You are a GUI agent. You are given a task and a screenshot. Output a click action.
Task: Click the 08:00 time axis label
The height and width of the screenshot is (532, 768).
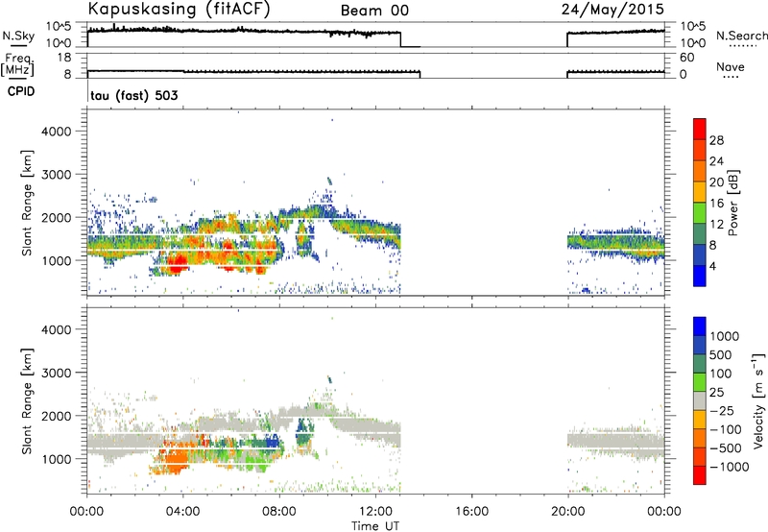[x=279, y=512]
